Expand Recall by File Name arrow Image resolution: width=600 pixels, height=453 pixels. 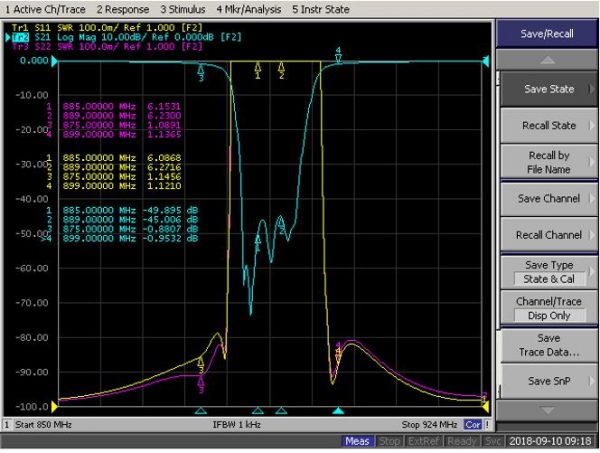point(592,162)
